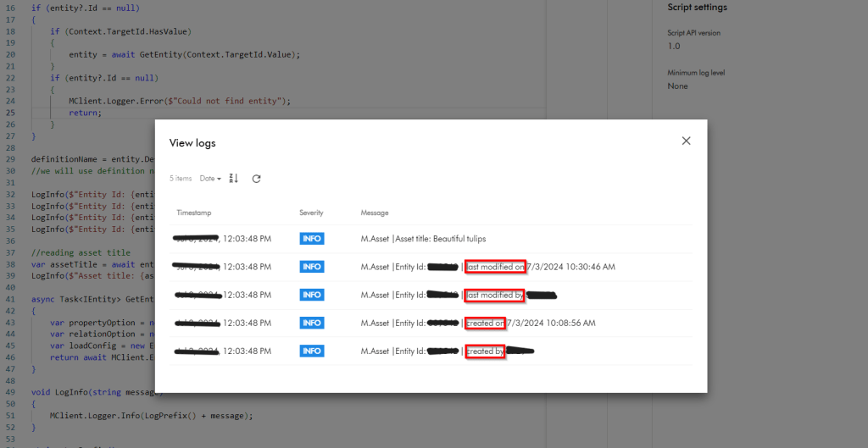
Task: Click the created by log message
Action: [486, 351]
